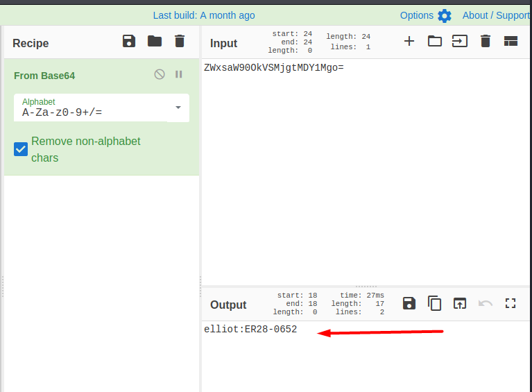Open the Alphabet dropdown
Image resolution: width=532 pixels, height=392 pixels.
coord(178,108)
